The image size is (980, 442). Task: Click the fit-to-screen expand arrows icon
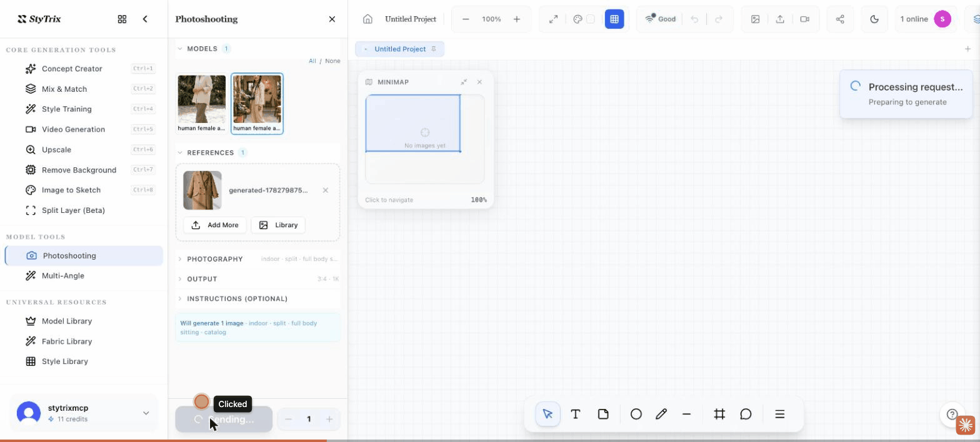point(553,19)
